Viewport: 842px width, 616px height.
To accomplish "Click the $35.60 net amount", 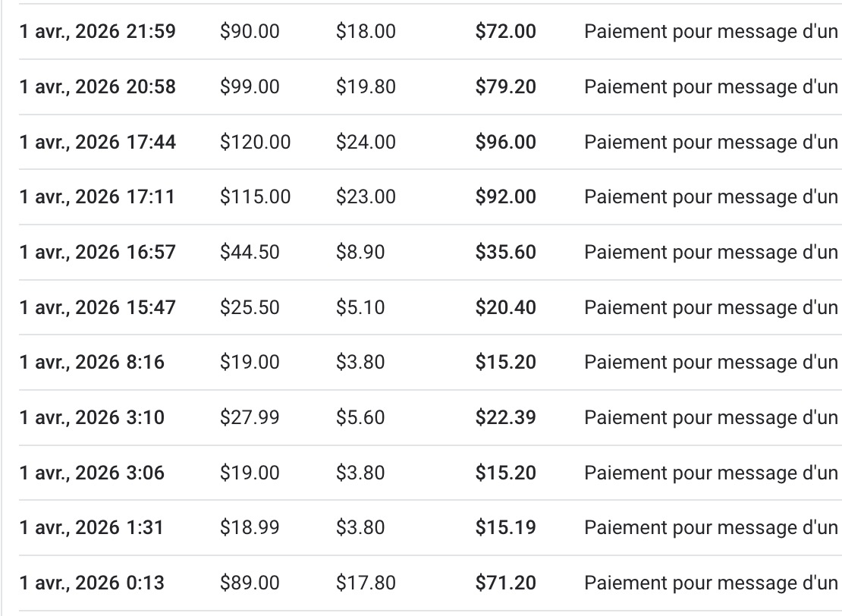I will (505, 253).
